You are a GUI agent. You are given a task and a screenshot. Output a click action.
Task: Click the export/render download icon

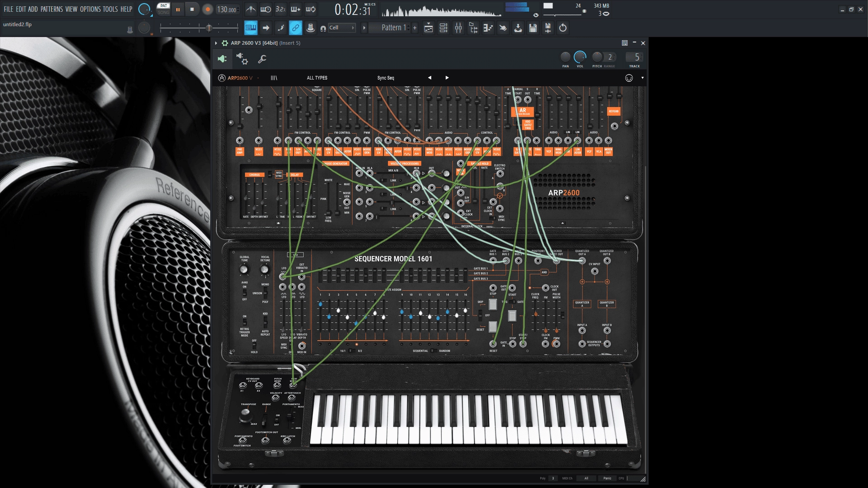[518, 28]
